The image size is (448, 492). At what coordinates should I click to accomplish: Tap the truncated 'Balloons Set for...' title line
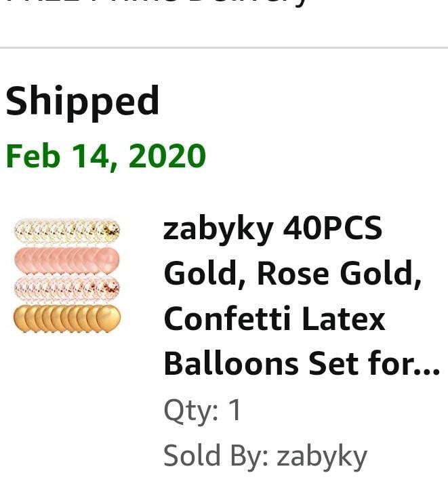click(x=302, y=364)
